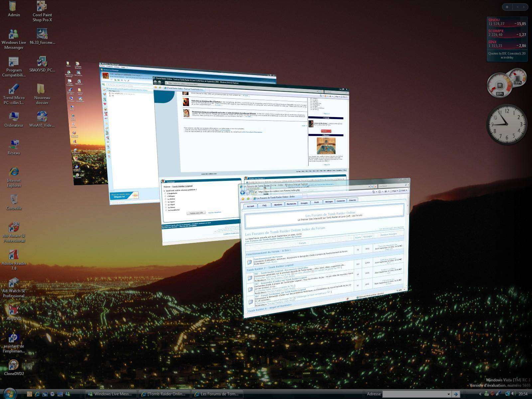The image size is (532, 399).
Task: Open the Réseau desktop icon
Action: tap(14, 147)
